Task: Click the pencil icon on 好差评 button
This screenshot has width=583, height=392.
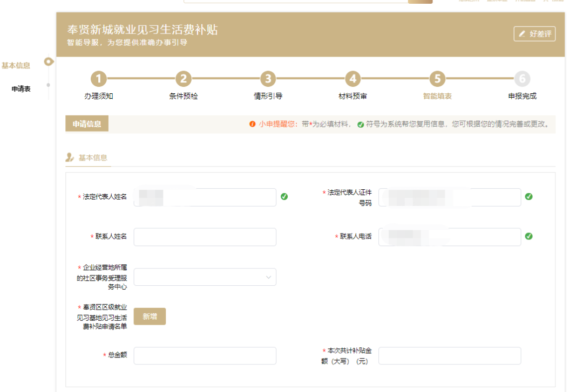Action: [521, 33]
